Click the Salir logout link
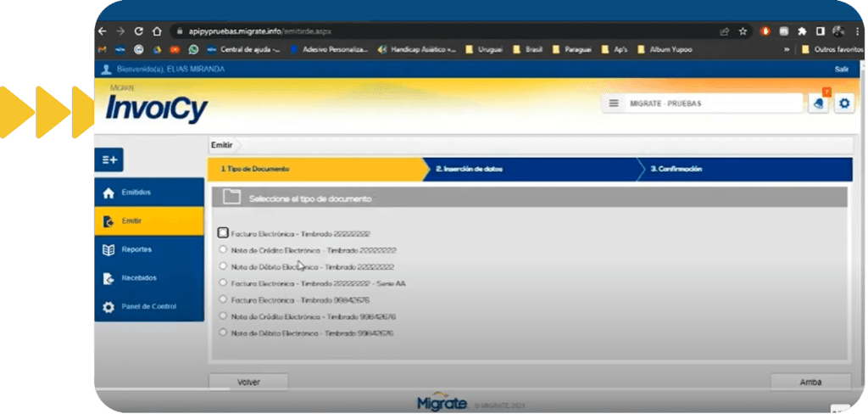 point(842,70)
